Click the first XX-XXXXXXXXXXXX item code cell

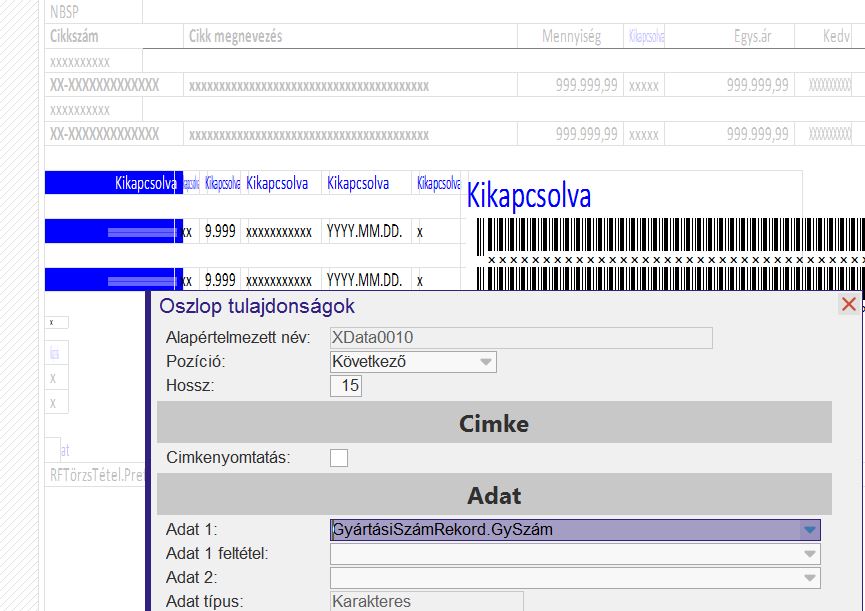coord(114,85)
